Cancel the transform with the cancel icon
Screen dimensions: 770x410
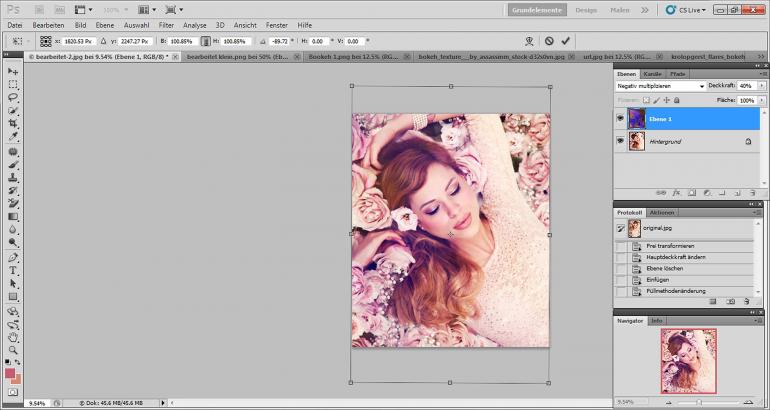pyautogui.click(x=549, y=41)
